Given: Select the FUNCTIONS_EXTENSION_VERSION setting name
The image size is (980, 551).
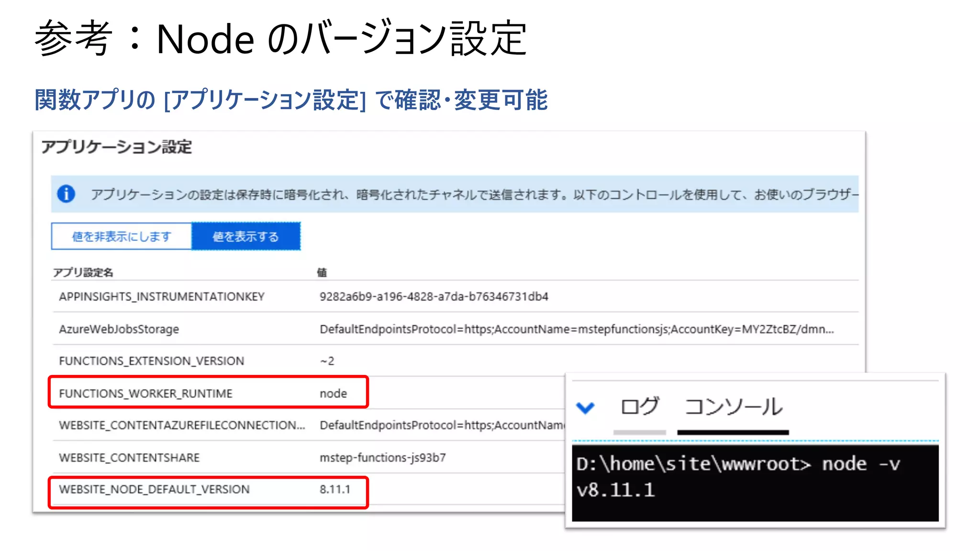Looking at the screenshot, I should 152,361.
